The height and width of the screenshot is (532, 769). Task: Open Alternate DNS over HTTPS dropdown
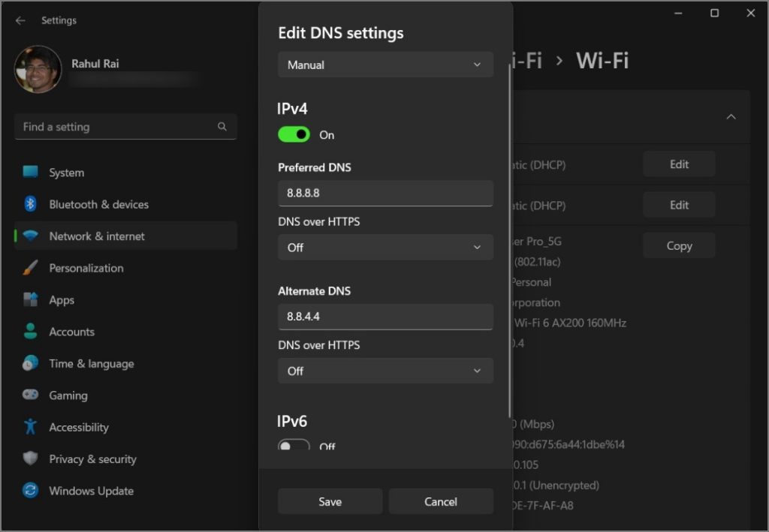385,371
